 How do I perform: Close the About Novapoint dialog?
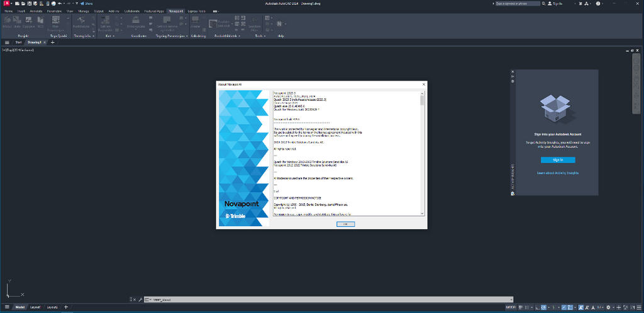point(423,84)
